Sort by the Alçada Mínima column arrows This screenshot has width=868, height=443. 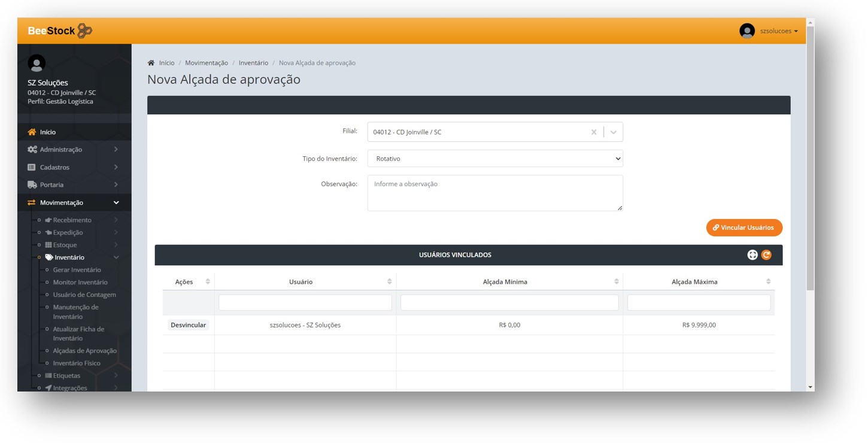click(x=616, y=281)
